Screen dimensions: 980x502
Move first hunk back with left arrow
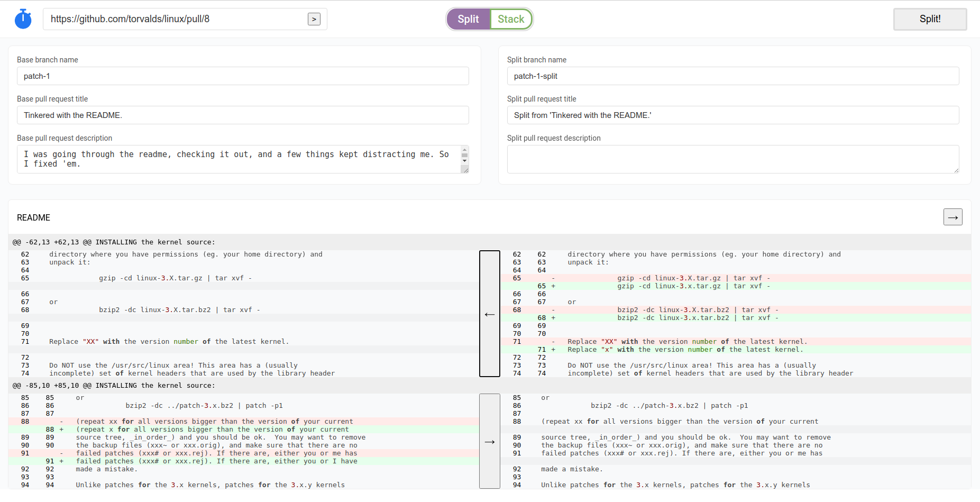pyautogui.click(x=490, y=314)
